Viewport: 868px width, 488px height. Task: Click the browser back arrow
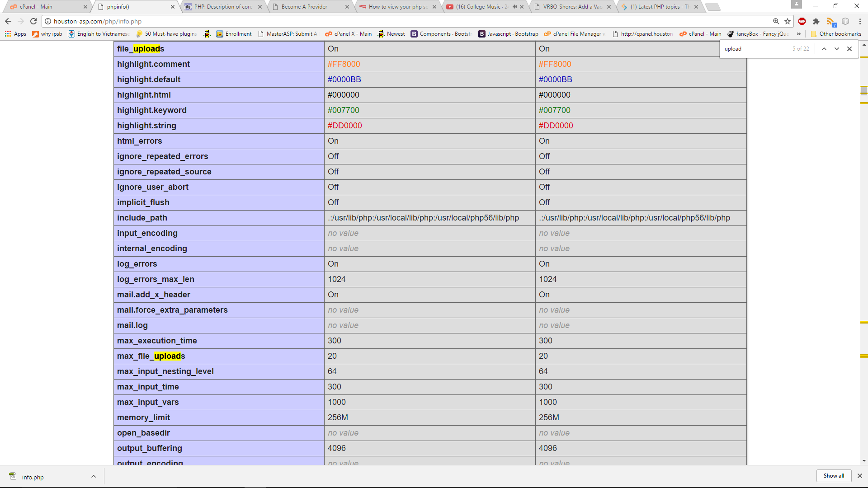click(8, 21)
